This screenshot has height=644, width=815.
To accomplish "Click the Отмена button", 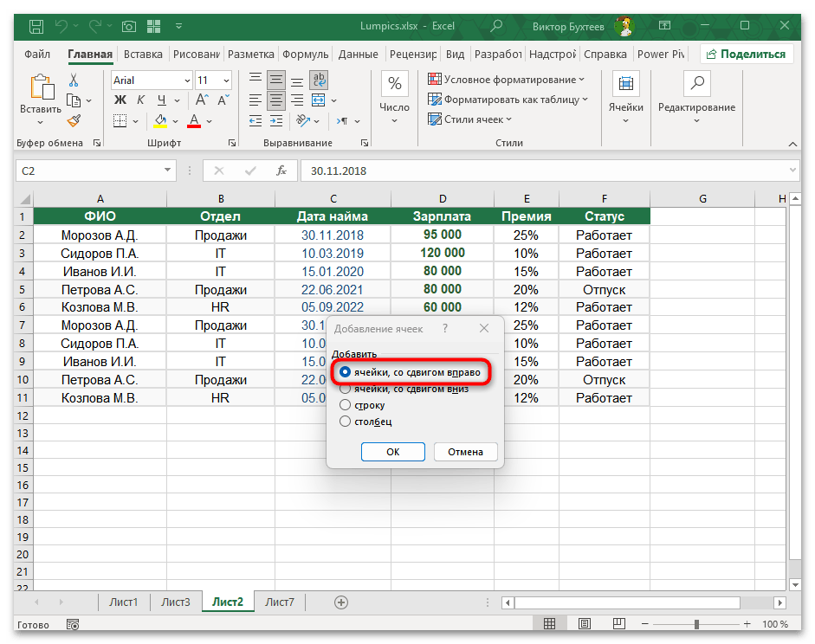I will click(x=466, y=452).
